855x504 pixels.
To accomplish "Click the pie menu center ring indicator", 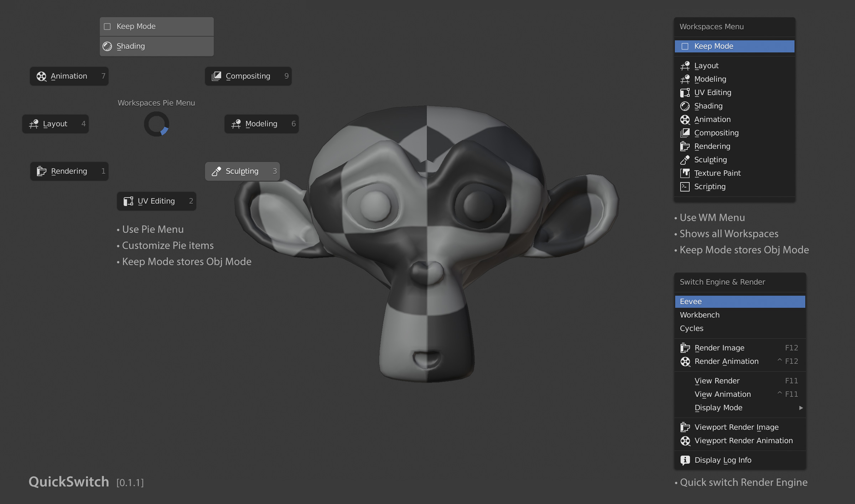I will click(156, 124).
